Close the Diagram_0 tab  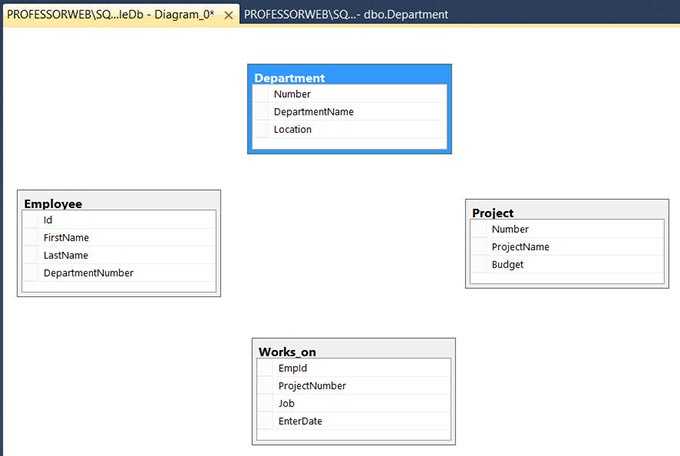[228, 16]
